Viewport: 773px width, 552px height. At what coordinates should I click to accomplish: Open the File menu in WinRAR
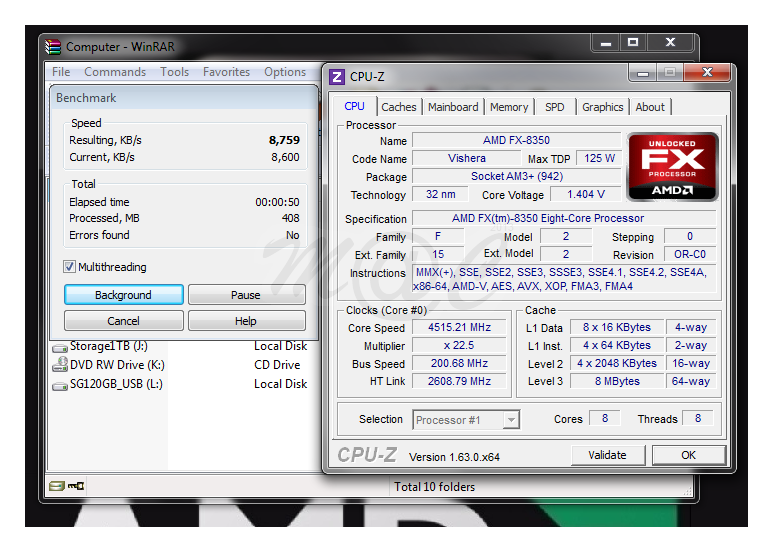pyautogui.click(x=61, y=72)
